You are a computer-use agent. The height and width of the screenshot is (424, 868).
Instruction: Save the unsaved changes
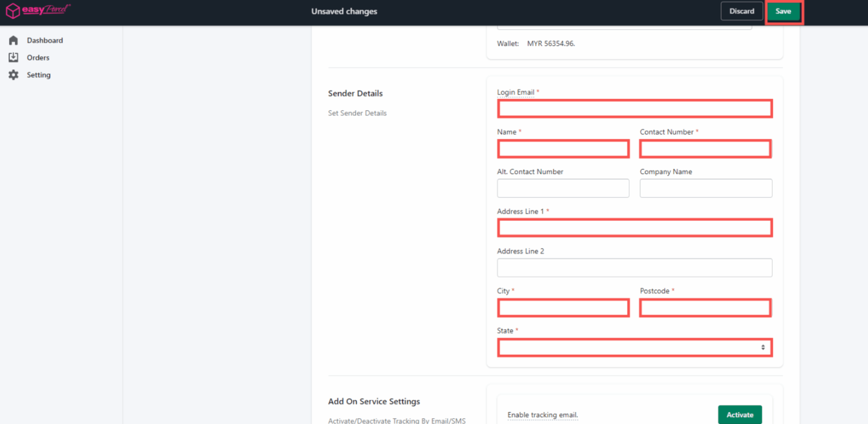tap(783, 11)
